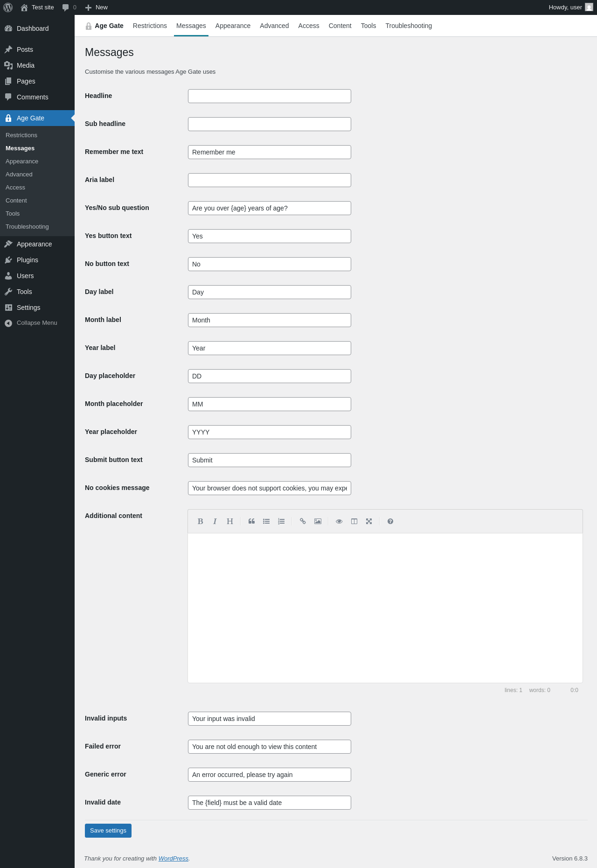Click Submit button text field
The height and width of the screenshot is (868, 597).
coord(270,460)
